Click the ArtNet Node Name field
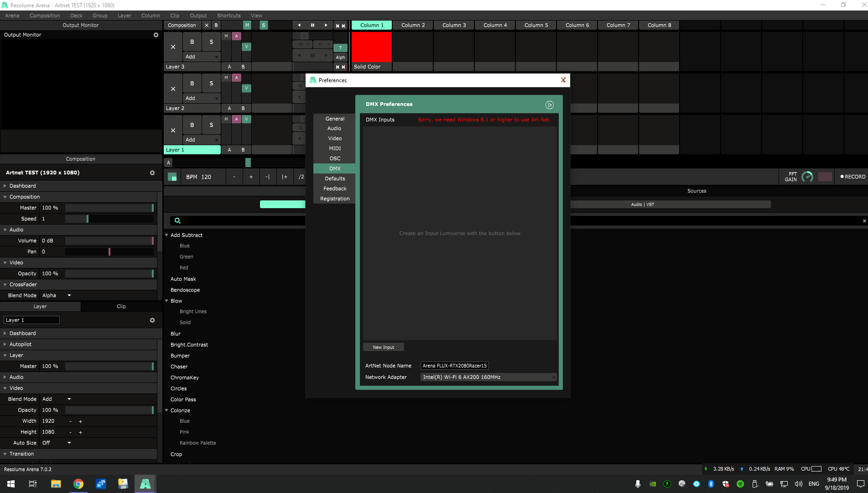Viewport: 868px width, 493px height. coord(454,366)
